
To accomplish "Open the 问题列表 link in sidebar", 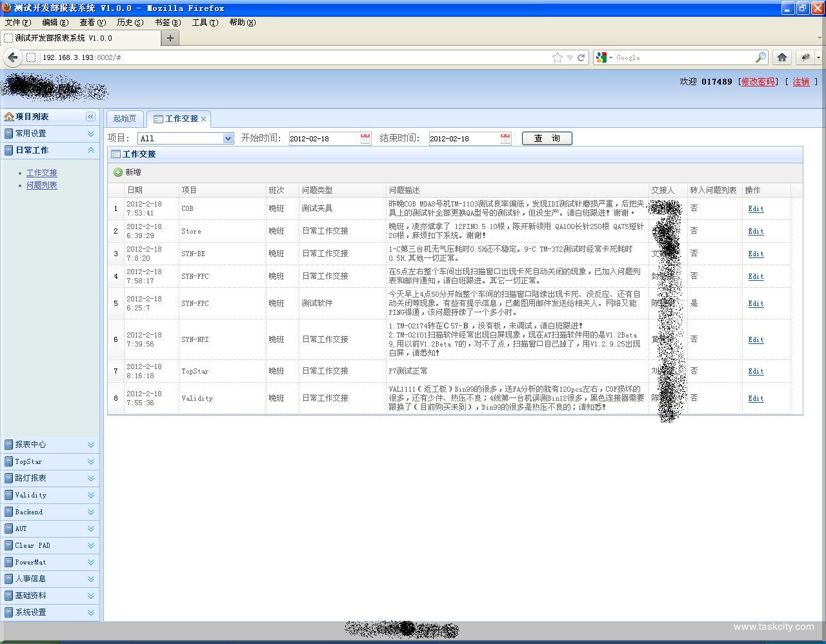I will 42,185.
